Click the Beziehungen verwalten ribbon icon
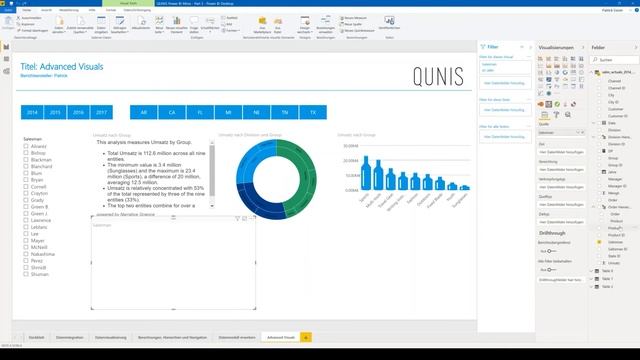Viewport: 640px width, 360px height. [326, 24]
